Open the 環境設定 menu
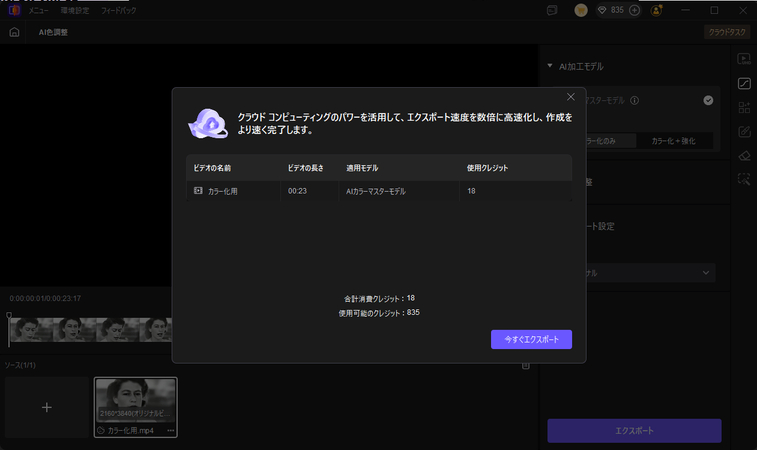The height and width of the screenshot is (450, 757). tap(75, 10)
